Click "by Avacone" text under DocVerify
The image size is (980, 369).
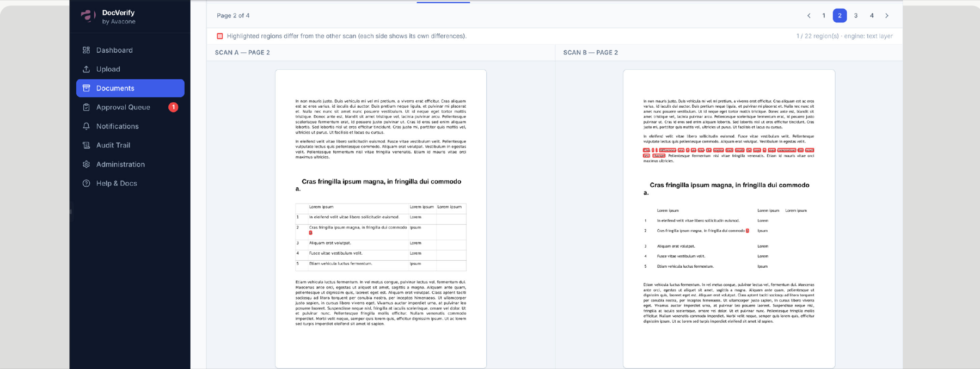click(119, 22)
